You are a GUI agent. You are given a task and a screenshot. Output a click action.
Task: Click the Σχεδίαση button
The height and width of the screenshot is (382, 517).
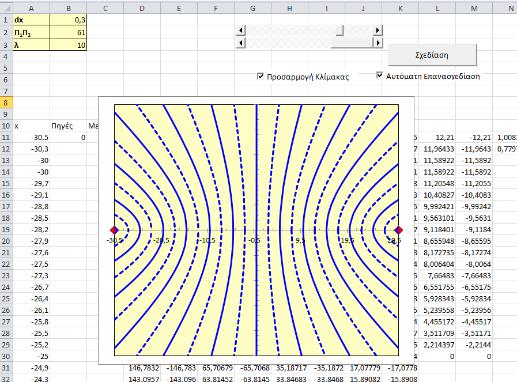432,55
